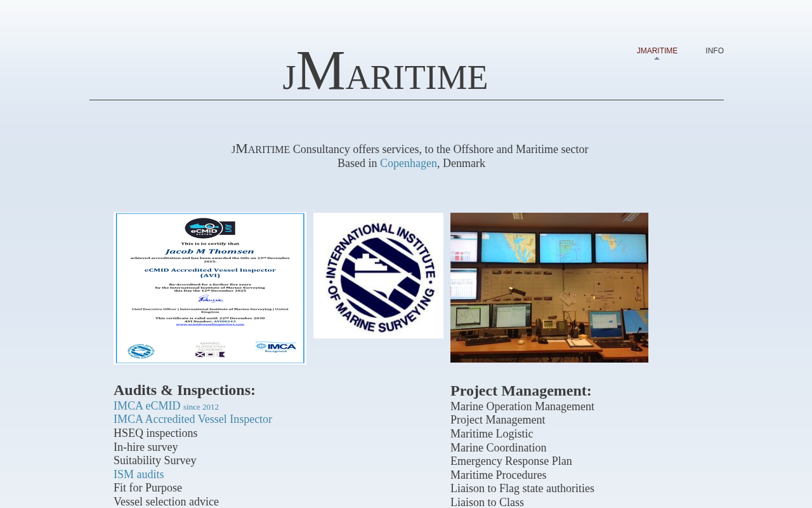The height and width of the screenshot is (508, 812).
Task: Click the text Maritime Logistic
Action: coord(492,434)
